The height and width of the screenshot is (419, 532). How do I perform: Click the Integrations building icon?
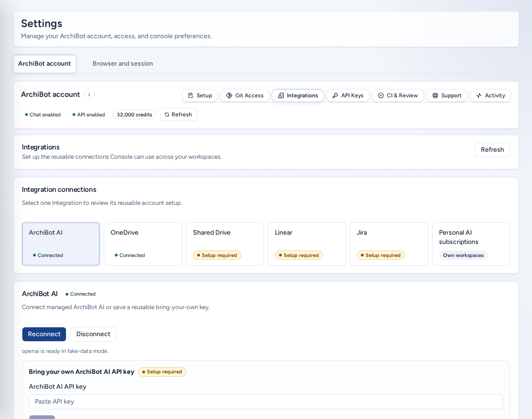click(281, 95)
